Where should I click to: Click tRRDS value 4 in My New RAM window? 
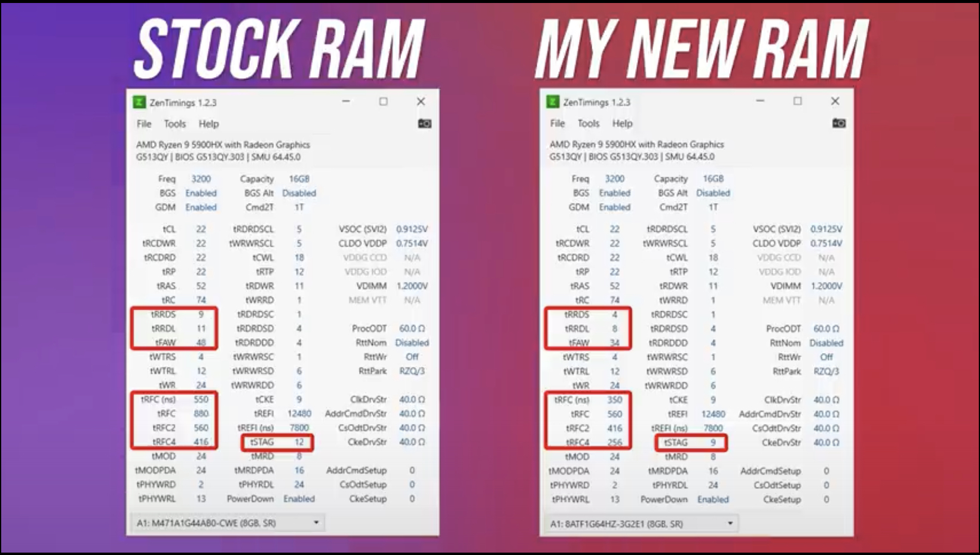tap(614, 314)
